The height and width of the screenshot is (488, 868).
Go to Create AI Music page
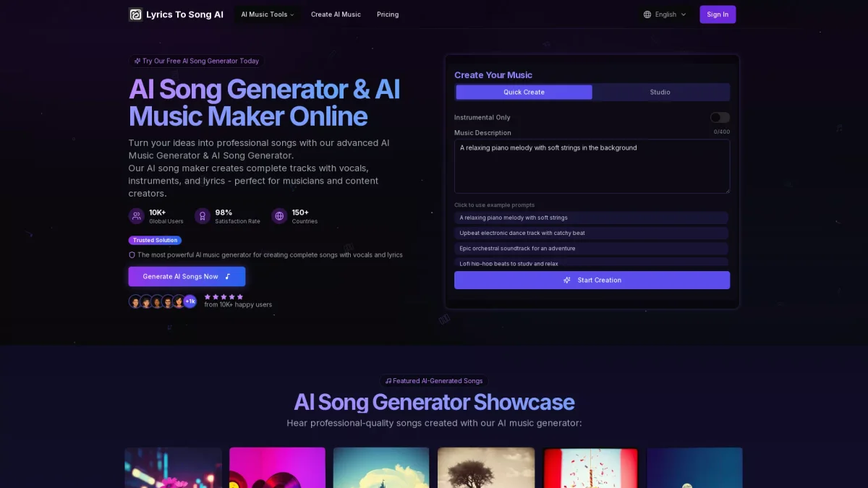(336, 14)
